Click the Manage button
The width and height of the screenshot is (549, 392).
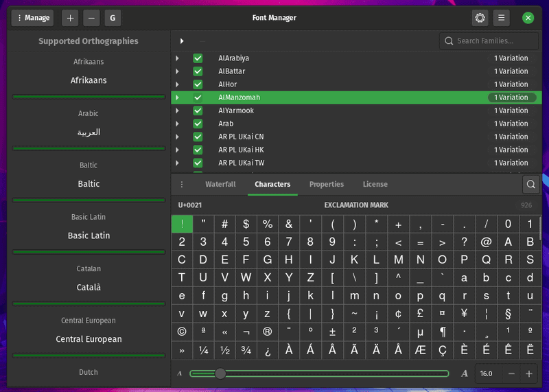tap(33, 18)
